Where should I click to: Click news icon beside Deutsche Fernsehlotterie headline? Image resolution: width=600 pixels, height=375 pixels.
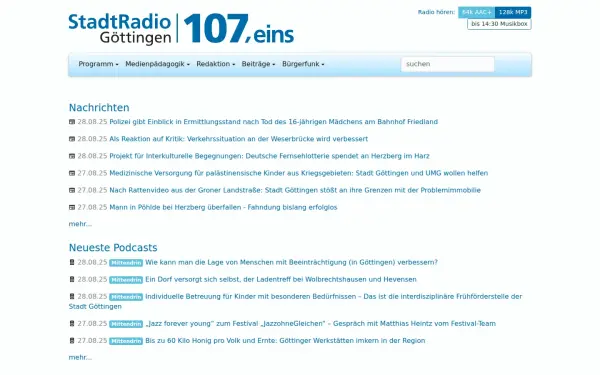72,156
